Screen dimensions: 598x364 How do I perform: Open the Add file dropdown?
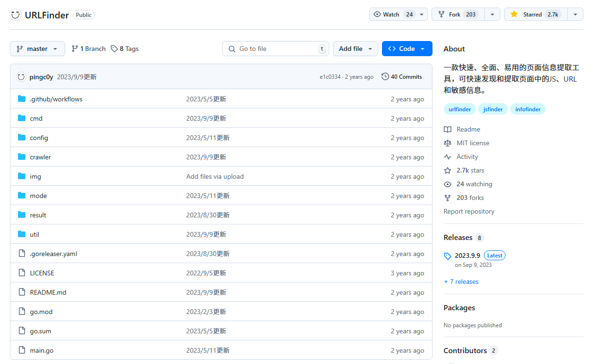pyautogui.click(x=356, y=49)
